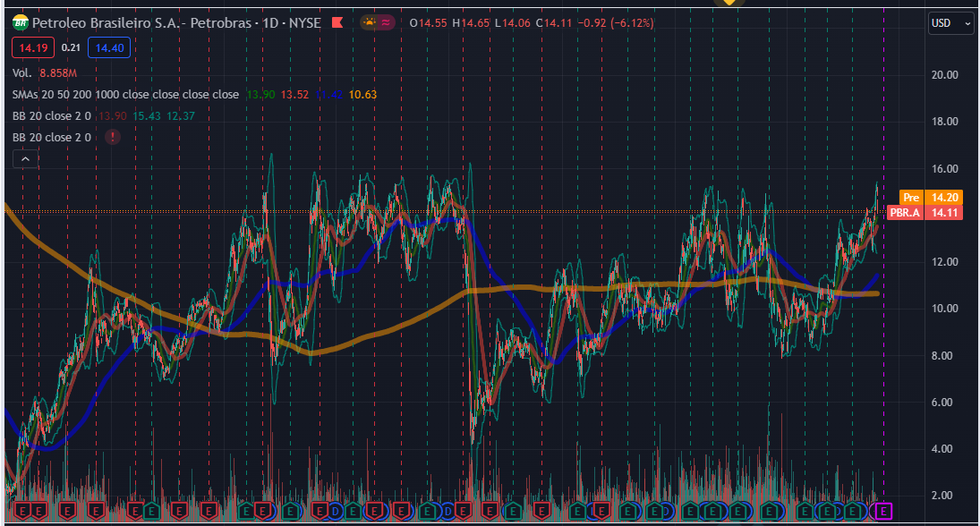Click the low price L14.06
This screenshot has height=526, width=980.
513,23
